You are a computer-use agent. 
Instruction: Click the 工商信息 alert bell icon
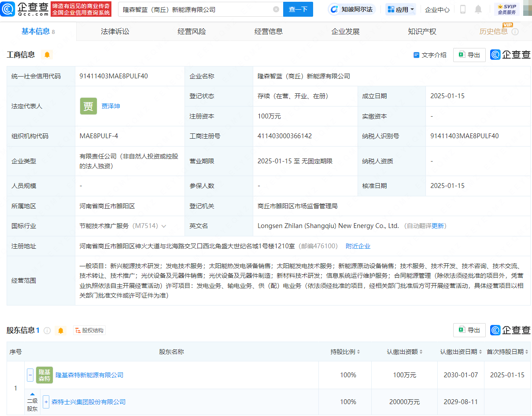47,55
